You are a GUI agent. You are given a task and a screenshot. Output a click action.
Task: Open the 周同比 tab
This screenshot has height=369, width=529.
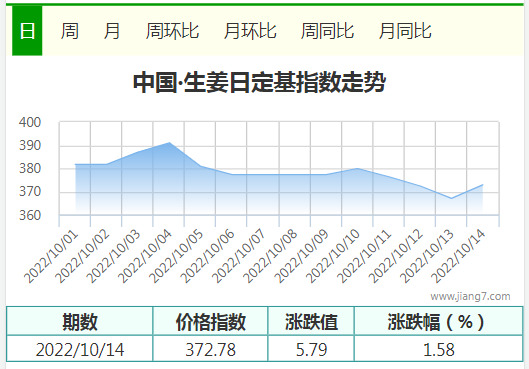tap(327, 31)
